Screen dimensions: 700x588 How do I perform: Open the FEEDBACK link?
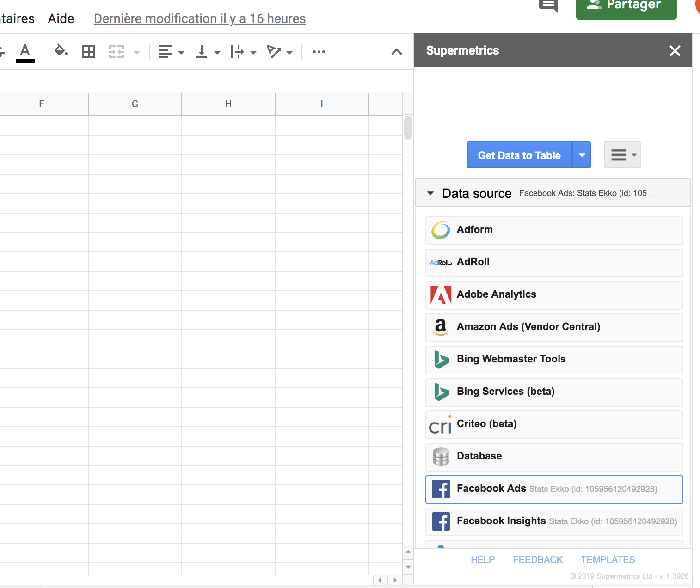point(538,560)
